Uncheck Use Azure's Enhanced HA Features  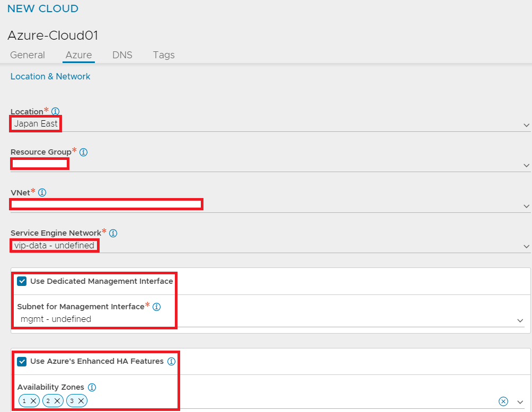tap(22, 362)
